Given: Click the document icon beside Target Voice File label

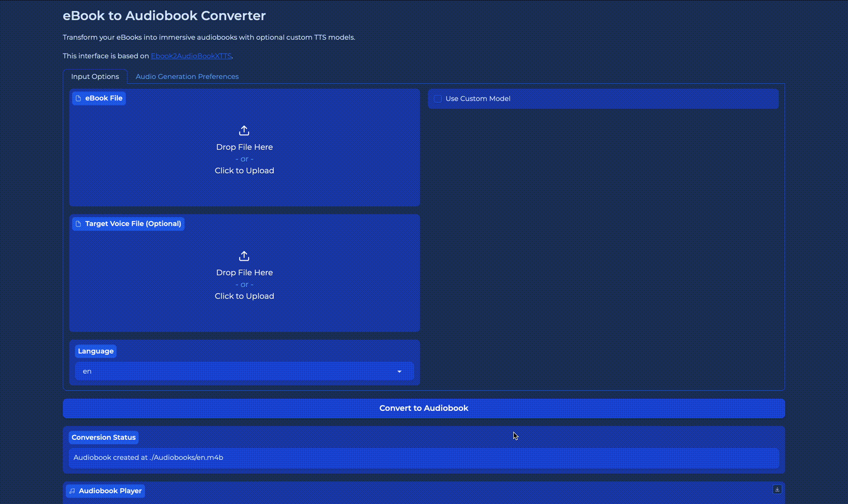Looking at the screenshot, I should point(79,224).
